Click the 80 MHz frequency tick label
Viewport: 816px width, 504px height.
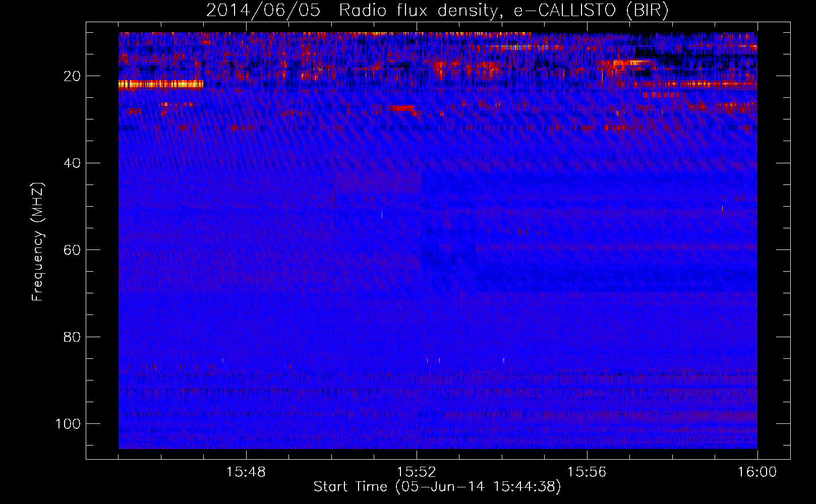tap(72, 337)
